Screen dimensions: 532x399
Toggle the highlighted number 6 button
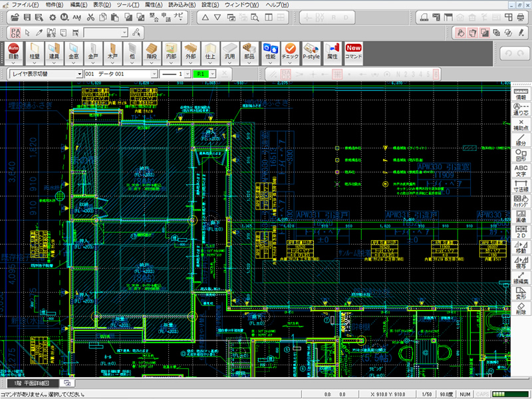[x=436, y=74]
